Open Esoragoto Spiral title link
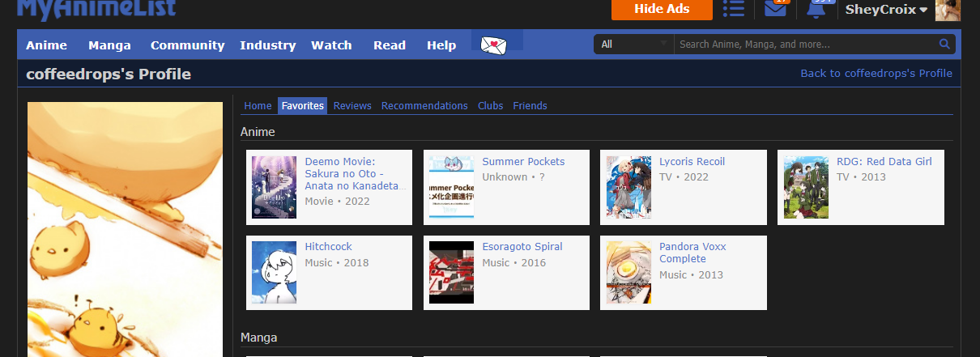This screenshot has width=980, height=357. point(522,247)
